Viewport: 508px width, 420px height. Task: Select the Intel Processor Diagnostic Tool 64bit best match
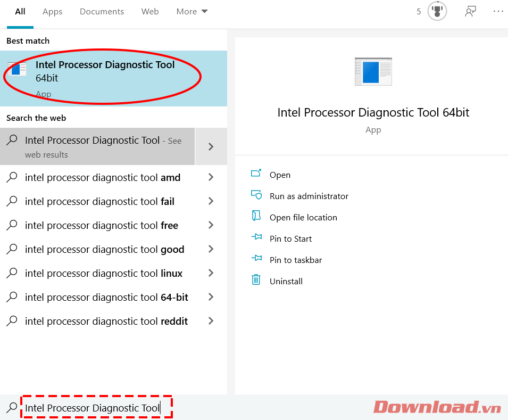pyautogui.click(x=105, y=78)
